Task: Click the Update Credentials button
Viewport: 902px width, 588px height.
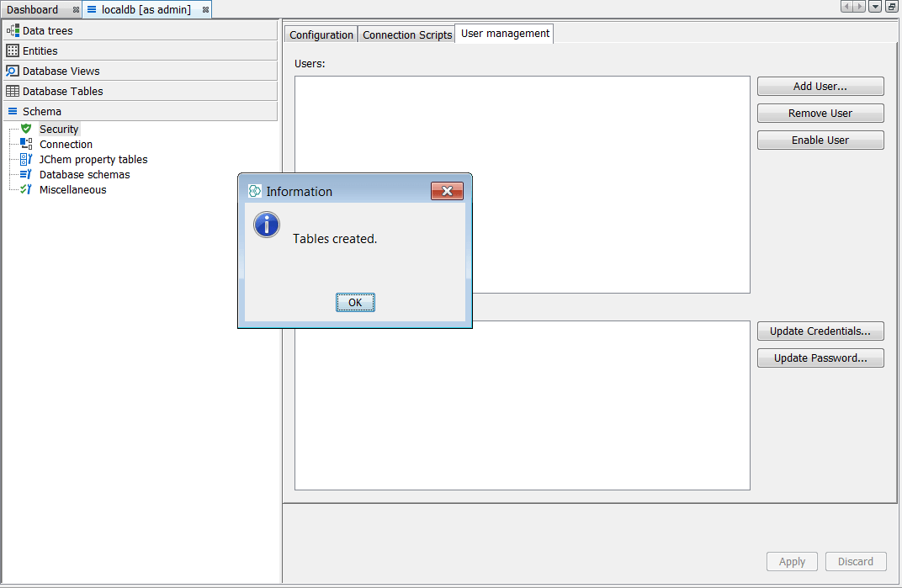Action: (820, 331)
